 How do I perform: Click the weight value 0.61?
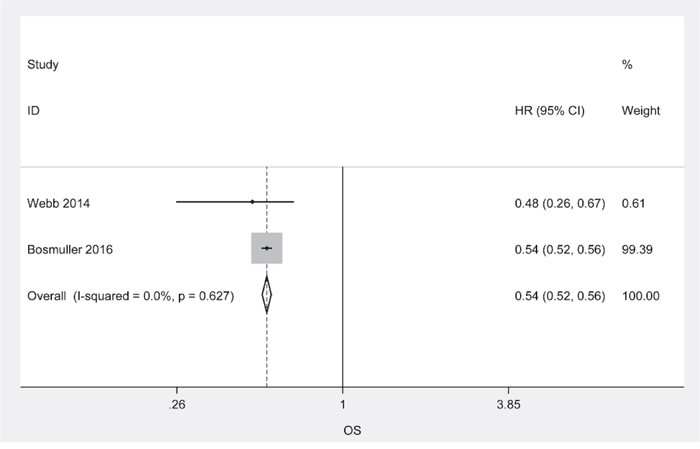pyautogui.click(x=633, y=204)
